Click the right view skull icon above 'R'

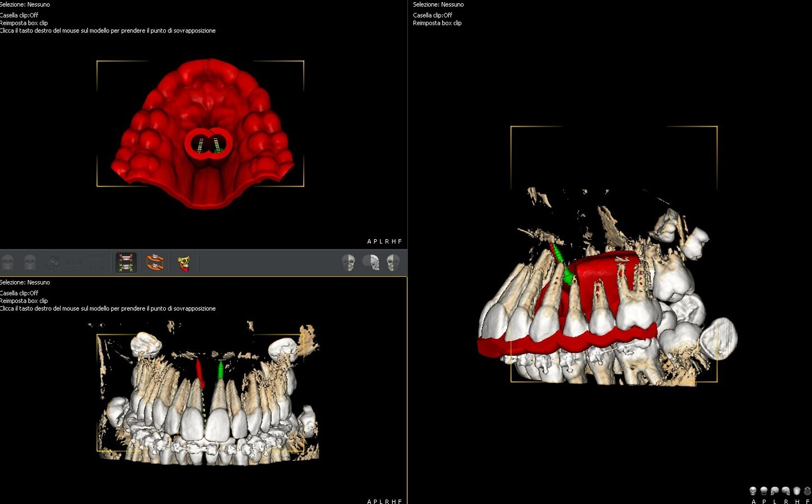[786, 491]
